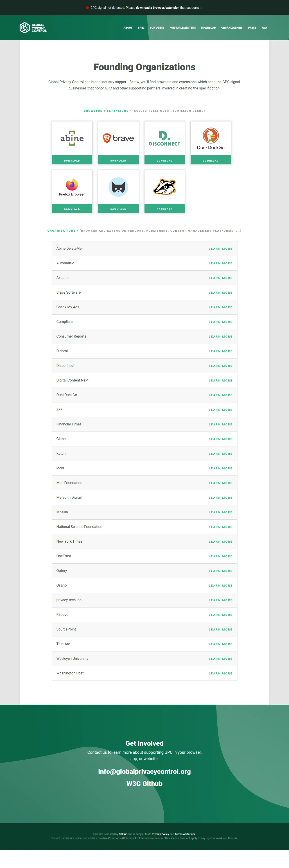Open the Spec menu item

tap(141, 28)
